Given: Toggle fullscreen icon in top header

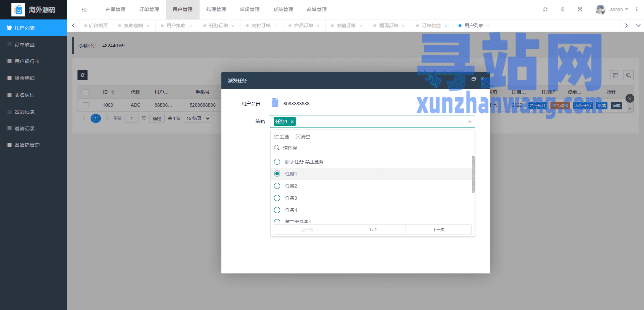Looking at the screenshot, I should pos(580,9).
